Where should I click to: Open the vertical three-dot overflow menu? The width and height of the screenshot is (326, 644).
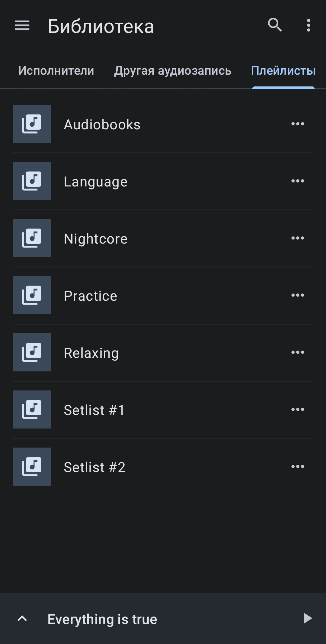coord(308,25)
